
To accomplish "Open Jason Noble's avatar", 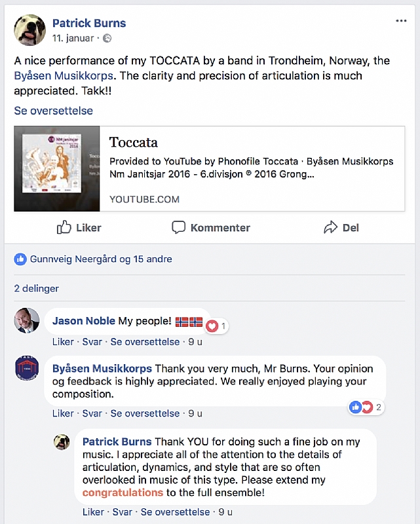I will click(27, 320).
